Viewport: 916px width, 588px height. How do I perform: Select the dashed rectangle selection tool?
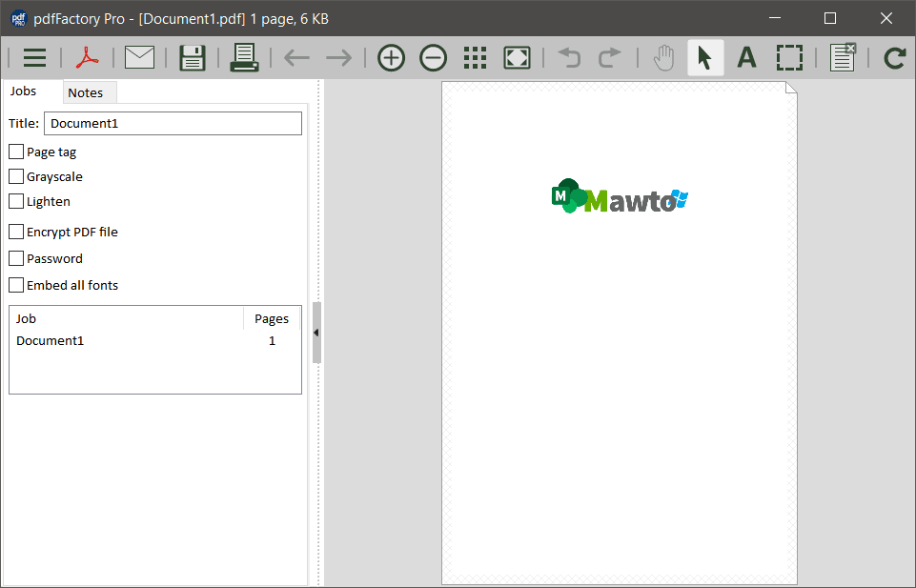coord(789,58)
